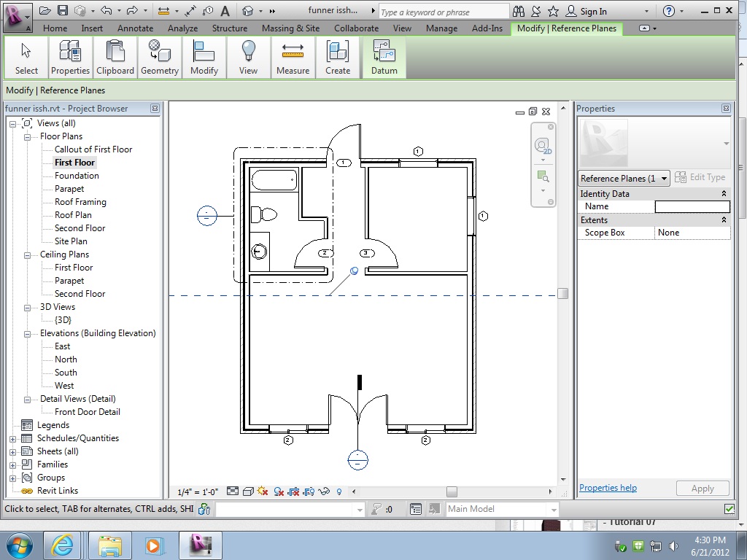Collapse the Ceiling Plans node
This screenshot has height=560, width=747.
tap(28, 255)
